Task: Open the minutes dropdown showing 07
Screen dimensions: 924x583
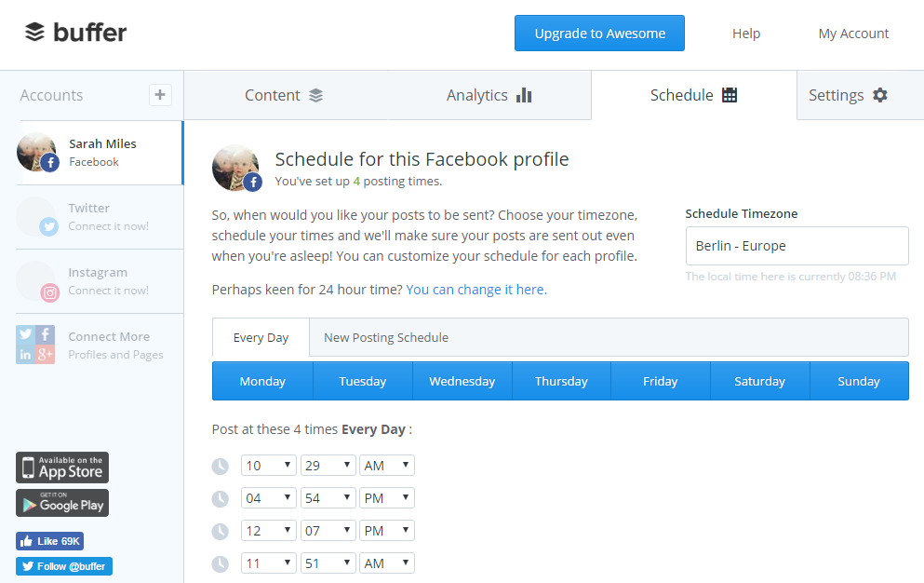Action: [328, 530]
